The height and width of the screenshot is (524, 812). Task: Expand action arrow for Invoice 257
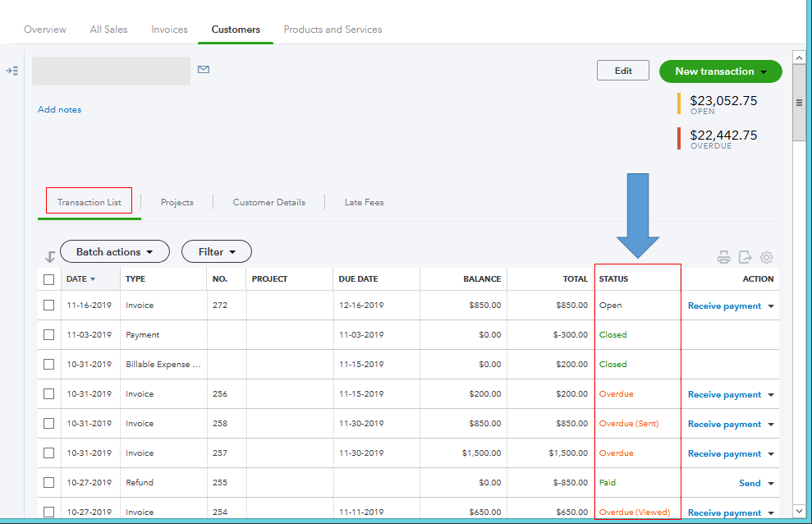771,453
